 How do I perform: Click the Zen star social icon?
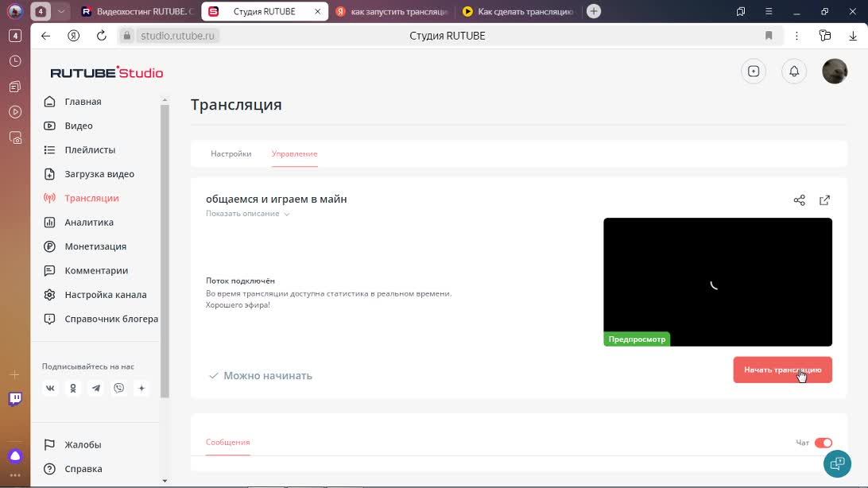point(141,389)
